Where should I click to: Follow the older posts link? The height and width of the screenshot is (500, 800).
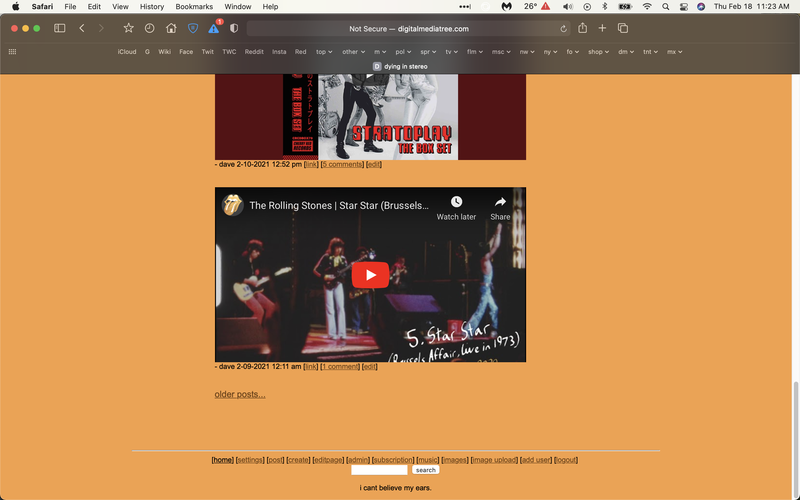click(240, 394)
